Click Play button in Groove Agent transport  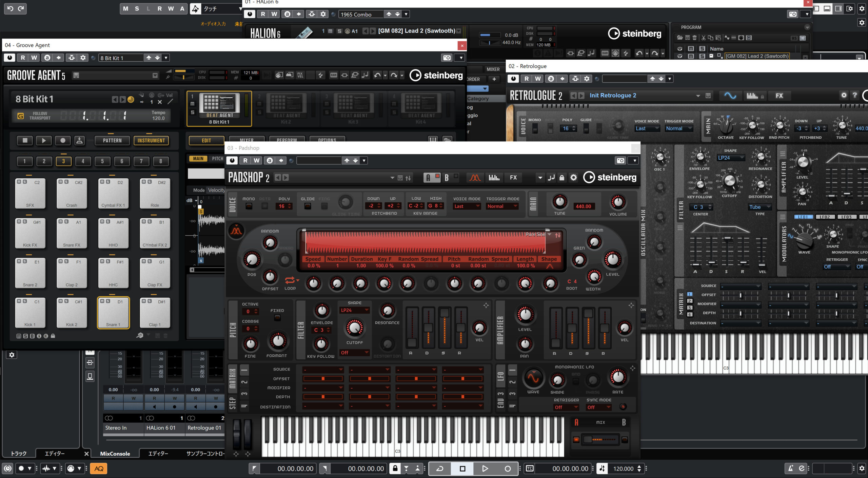click(x=44, y=140)
